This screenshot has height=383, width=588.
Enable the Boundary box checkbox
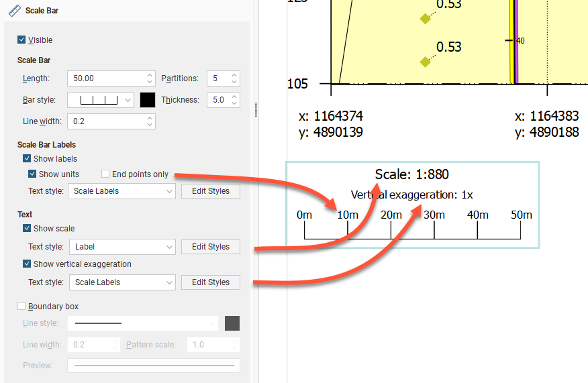[22, 307]
